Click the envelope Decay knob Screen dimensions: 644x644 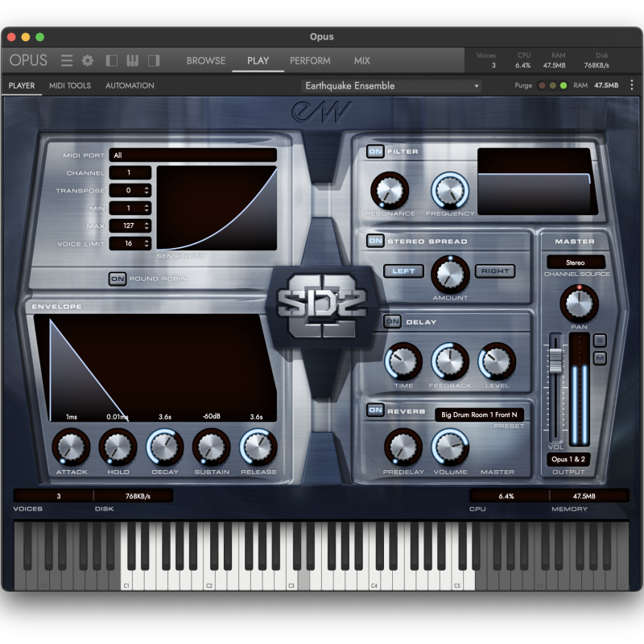(165, 448)
